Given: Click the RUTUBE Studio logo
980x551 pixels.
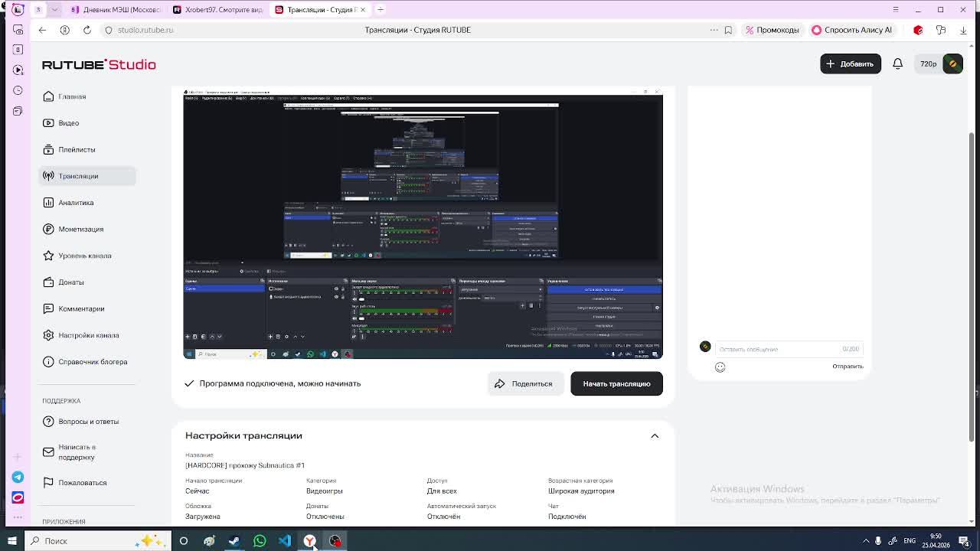Looking at the screenshot, I should (99, 64).
